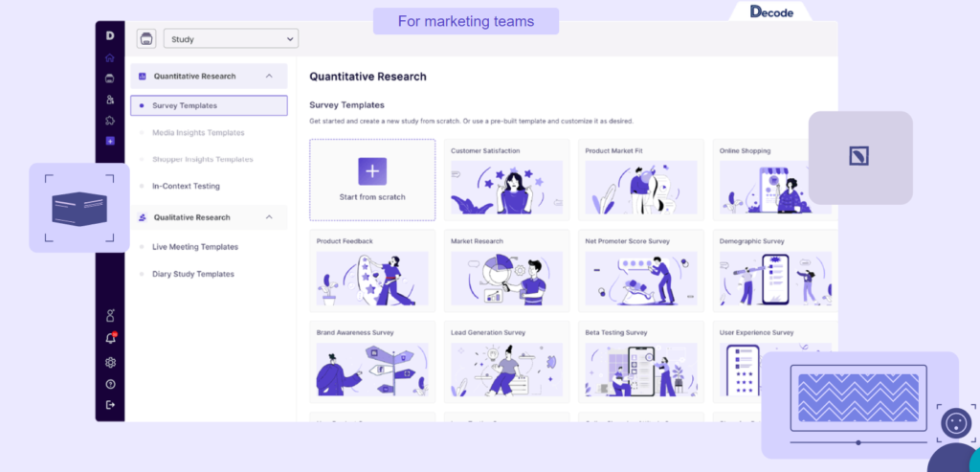980x472 pixels.
Task: Click the For marketing teams banner
Action: click(466, 21)
